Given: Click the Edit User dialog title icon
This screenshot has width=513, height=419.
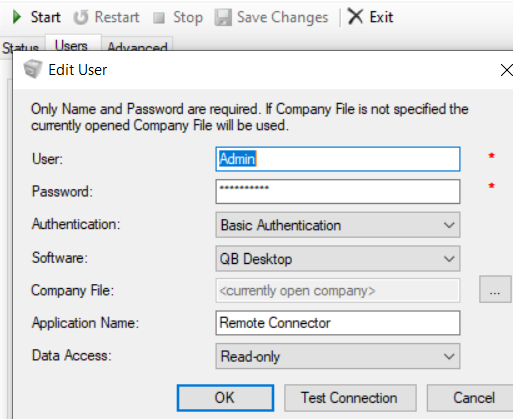Looking at the screenshot, I should (33, 69).
